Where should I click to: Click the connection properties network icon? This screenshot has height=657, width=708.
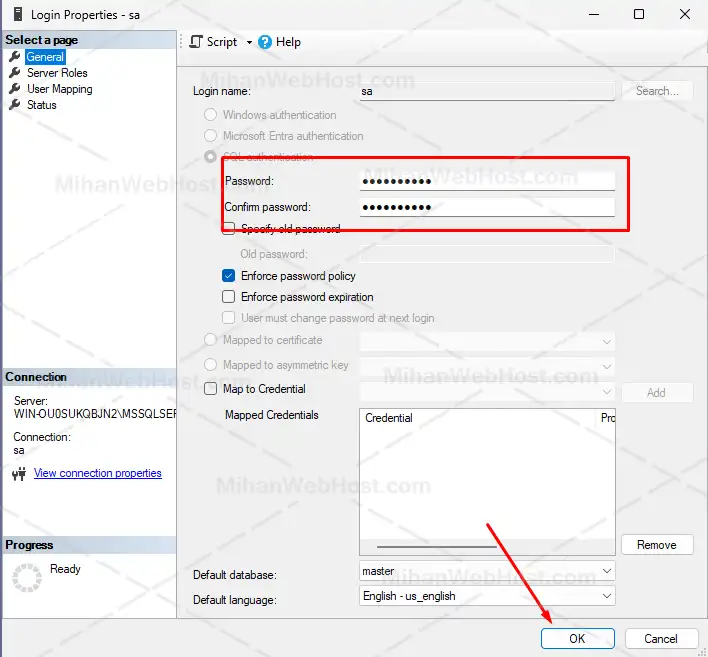point(18,474)
